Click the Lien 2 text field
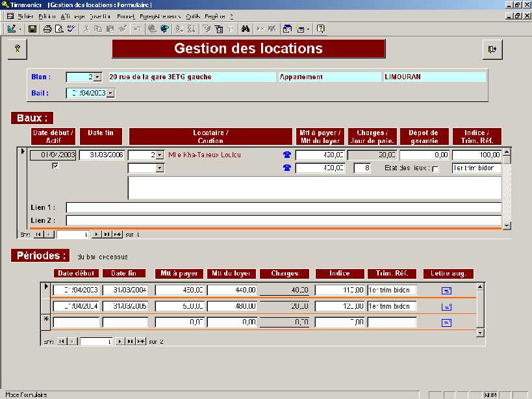This screenshot has width=532, height=399. point(284,220)
